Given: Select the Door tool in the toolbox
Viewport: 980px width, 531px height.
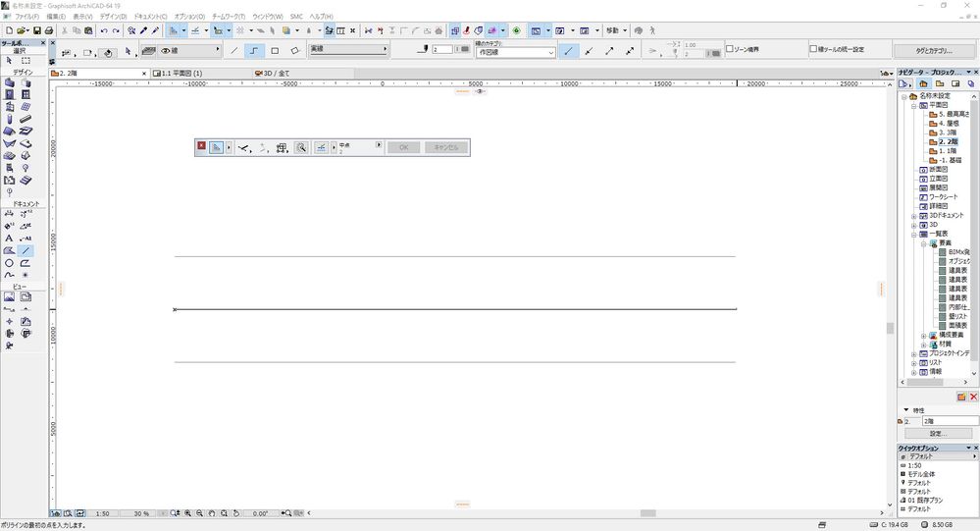Looking at the screenshot, I should pos(10,94).
